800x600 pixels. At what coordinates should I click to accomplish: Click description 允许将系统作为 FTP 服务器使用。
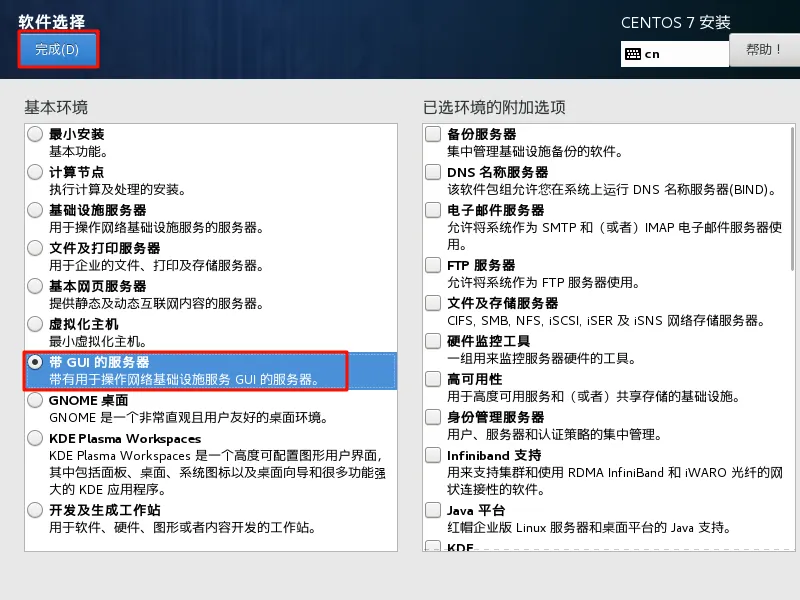[543, 283]
